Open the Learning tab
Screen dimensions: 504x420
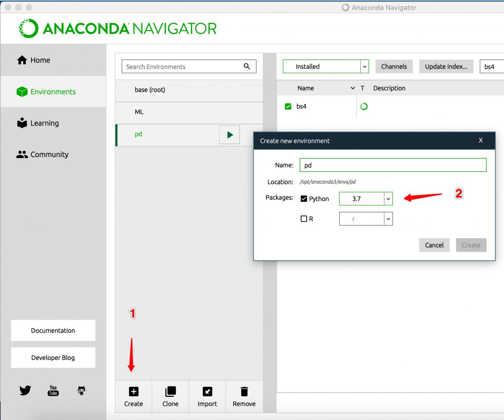coord(53,123)
